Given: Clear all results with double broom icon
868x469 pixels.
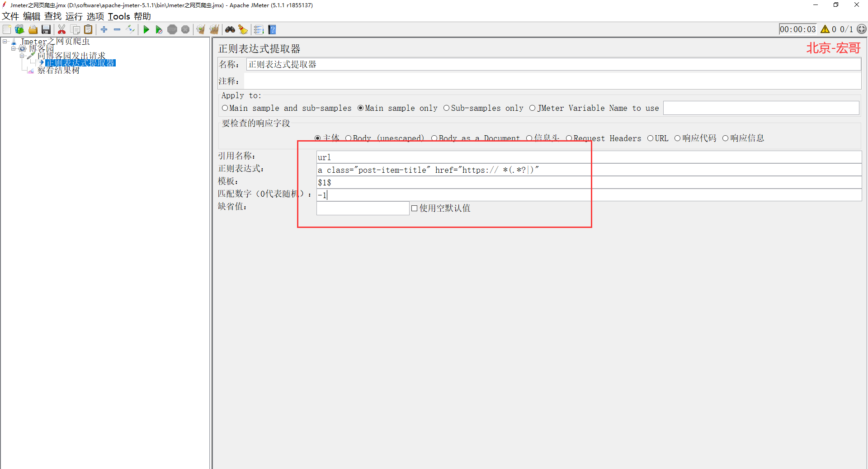Looking at the screenshot, I should 214,30.
